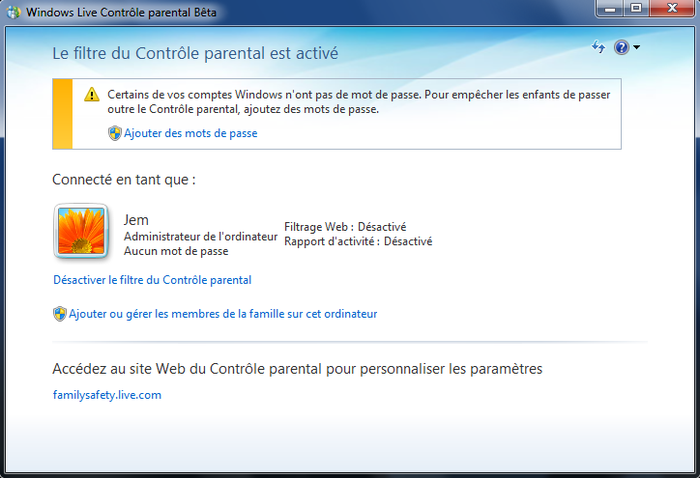Select Jem's orange flower account picture

(81, 231)
